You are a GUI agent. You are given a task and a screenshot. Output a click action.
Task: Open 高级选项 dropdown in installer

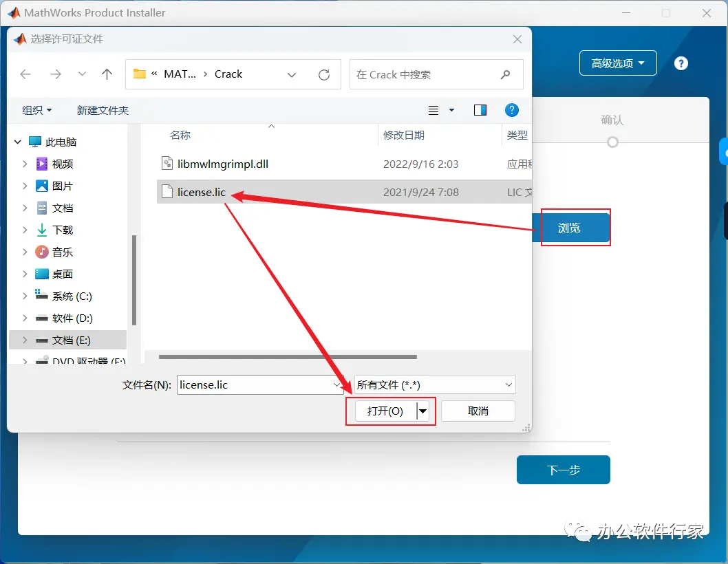[618, 63]
